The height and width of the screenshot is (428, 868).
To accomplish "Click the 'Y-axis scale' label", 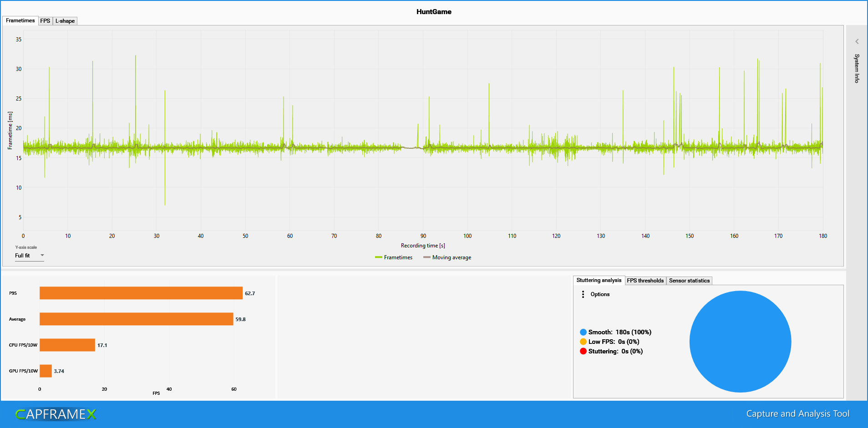I will point(26,247).
